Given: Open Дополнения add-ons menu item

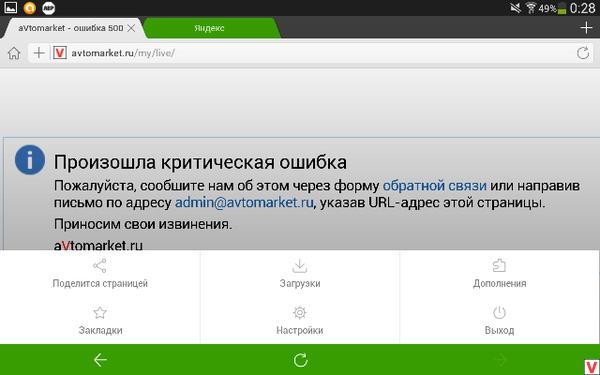Looking at the screenshot, I should (x=499, y=274).
